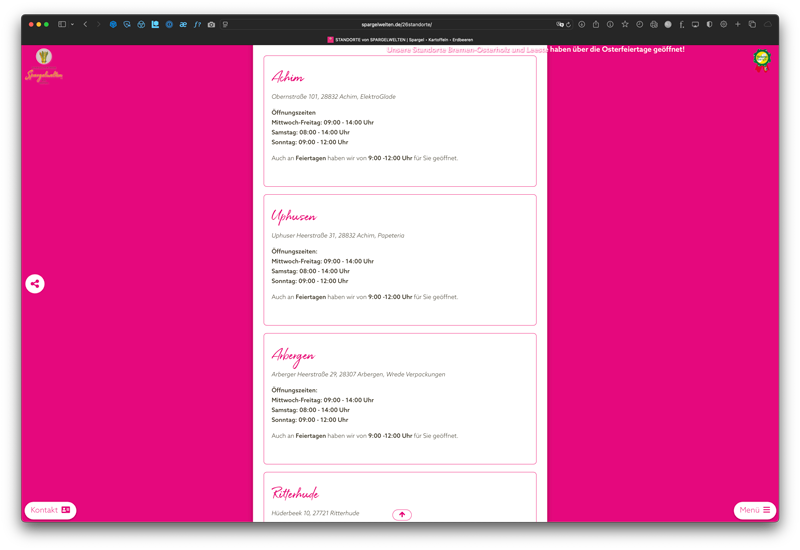Click the Uphusen location heading
The height and width of the screenshot is (550, 800).
click(x=294, y=216)
